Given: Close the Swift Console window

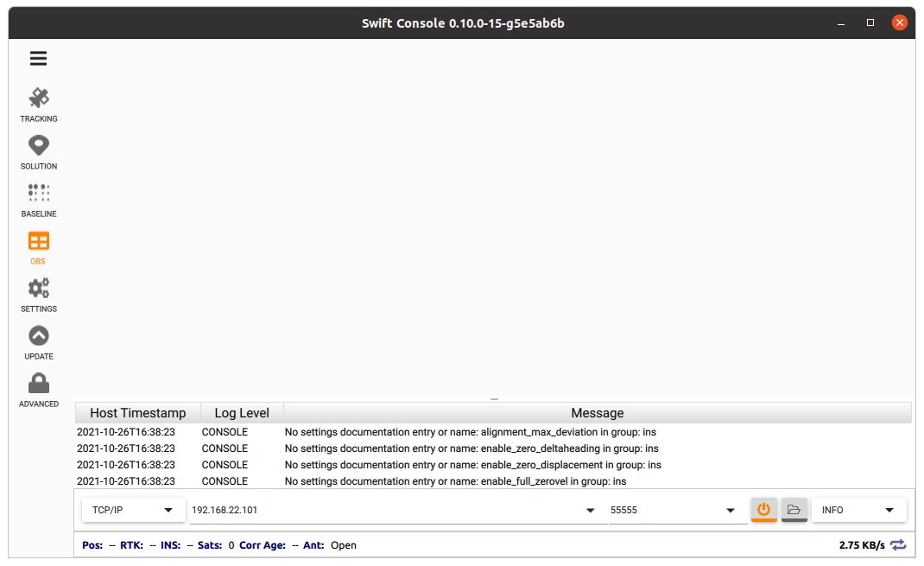Looking at the screenshot, I should tap(899, 23).
